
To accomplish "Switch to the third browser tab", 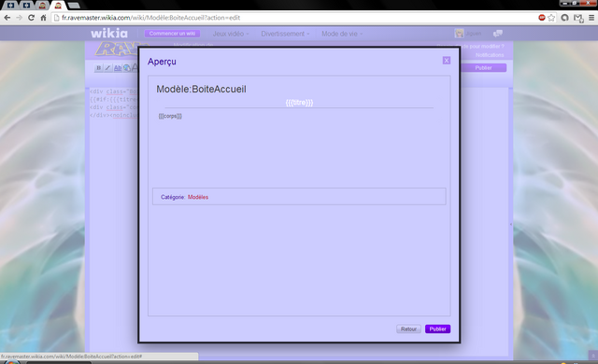I will [x=42, y=6].
